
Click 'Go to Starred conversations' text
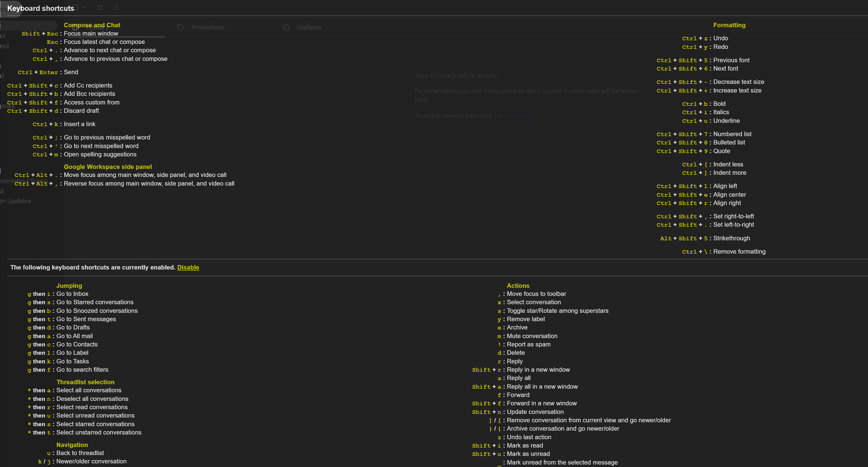95,302
